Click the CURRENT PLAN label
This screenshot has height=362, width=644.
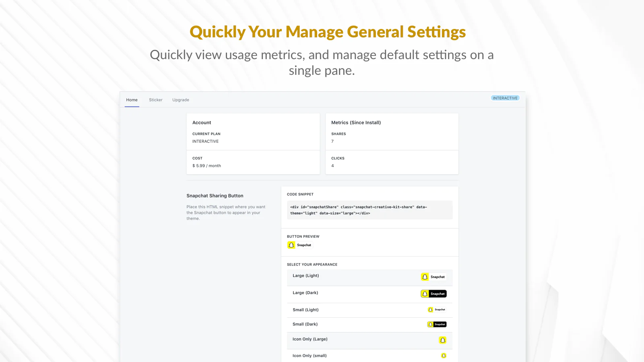tap(206, 134)
